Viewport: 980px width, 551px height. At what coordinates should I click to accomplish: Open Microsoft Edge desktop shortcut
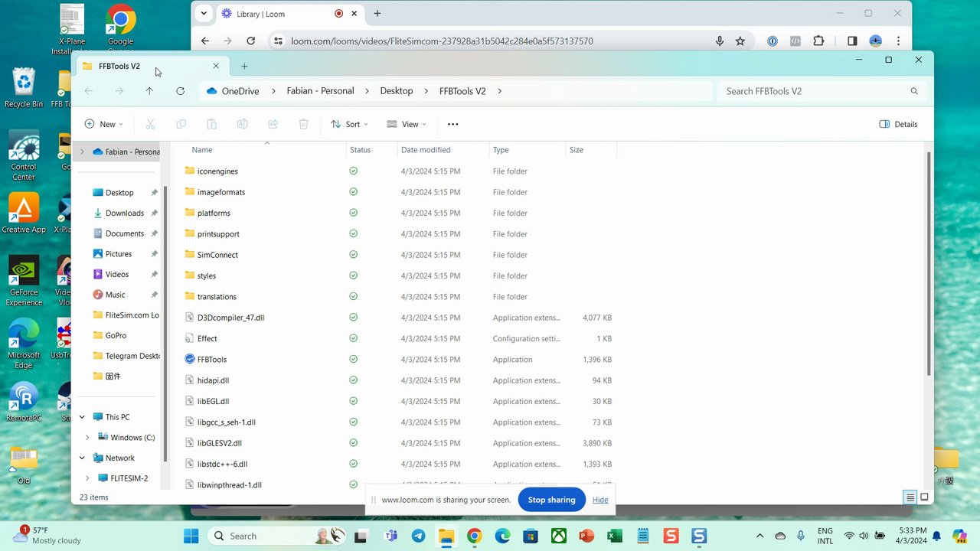[24, 344]
